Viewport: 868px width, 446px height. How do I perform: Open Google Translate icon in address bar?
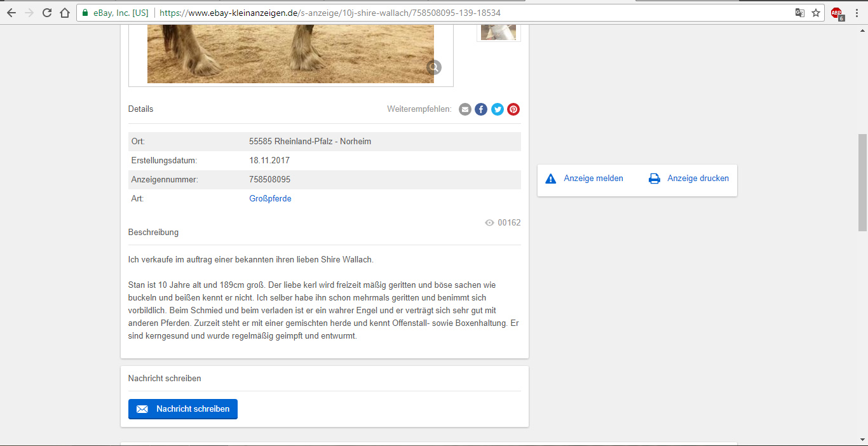(x=800, y=13)
